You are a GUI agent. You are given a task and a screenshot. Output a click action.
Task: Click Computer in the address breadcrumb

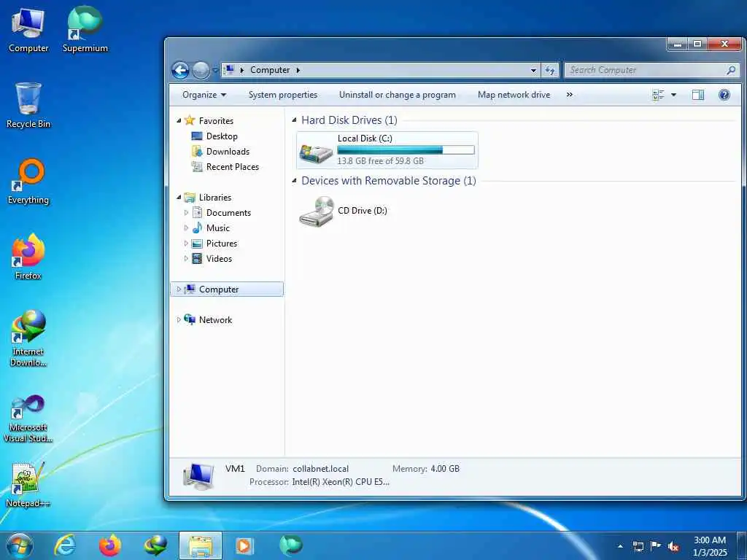270,70
